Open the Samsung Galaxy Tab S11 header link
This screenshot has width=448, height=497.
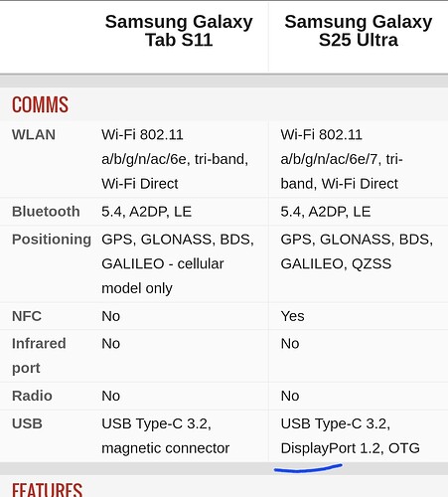tap(179, 31)
